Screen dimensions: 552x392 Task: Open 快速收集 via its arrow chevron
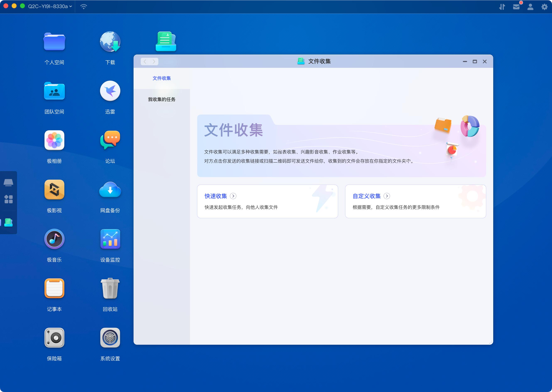pos(233,196)
